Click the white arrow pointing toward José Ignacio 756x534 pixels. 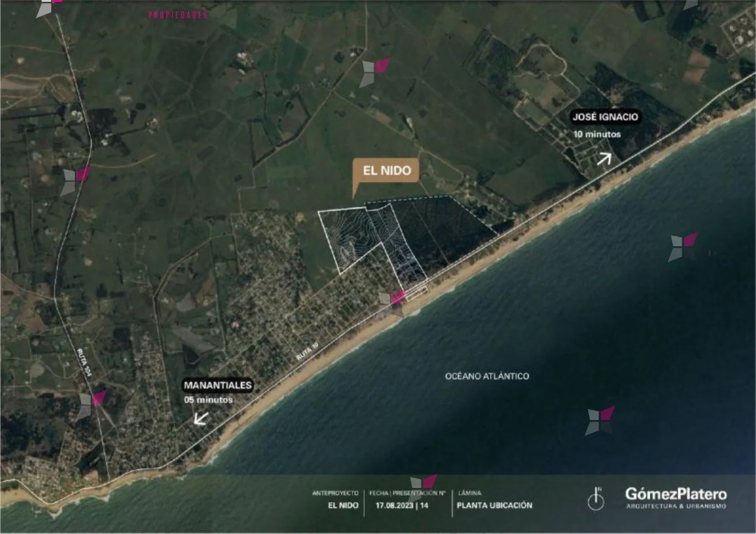604,158
